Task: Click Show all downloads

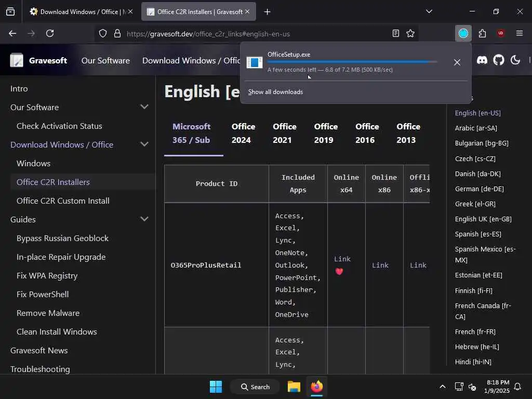Action: coord(275,92)
